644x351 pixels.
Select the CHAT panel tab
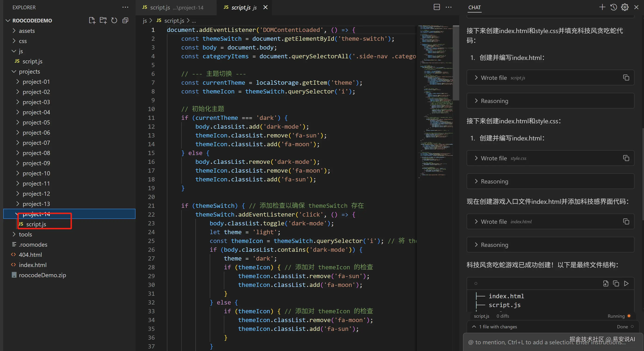[474, 7]
